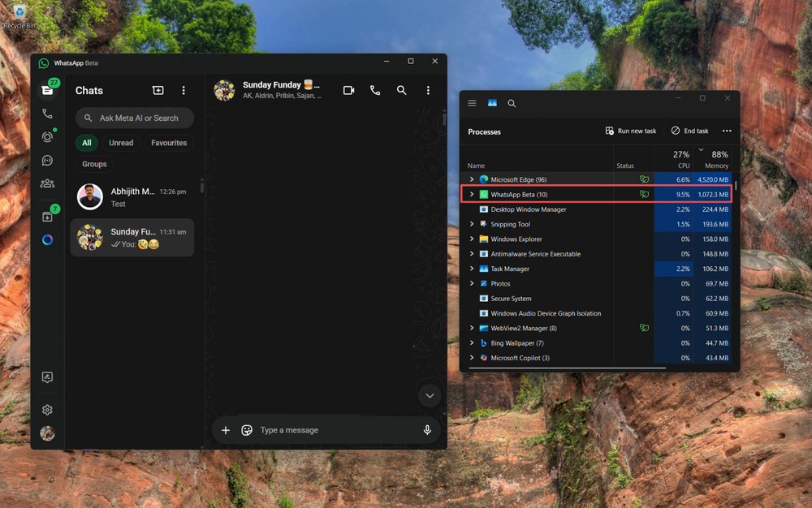The image size is (812, 508).
Task: Click the attach plus icon in message bar
Action: coord(226,430)
